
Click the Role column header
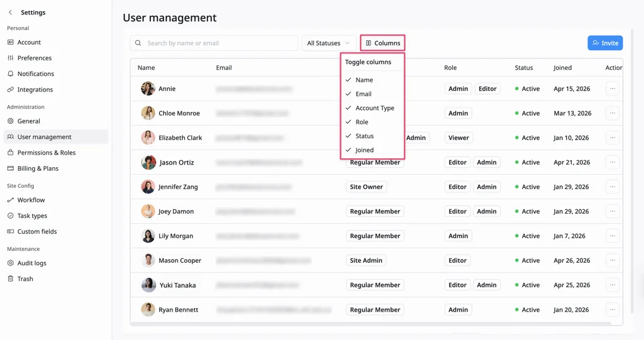coord(450,68)
